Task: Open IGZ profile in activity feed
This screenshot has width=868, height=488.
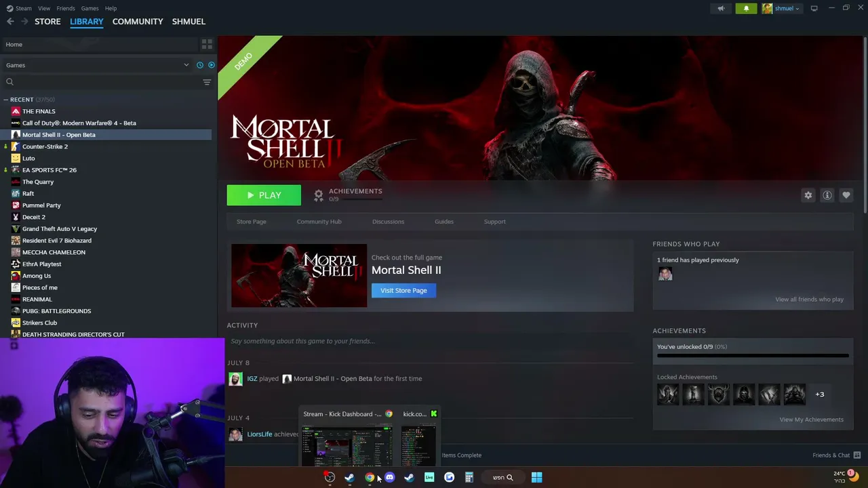Action: click(252, 379)
